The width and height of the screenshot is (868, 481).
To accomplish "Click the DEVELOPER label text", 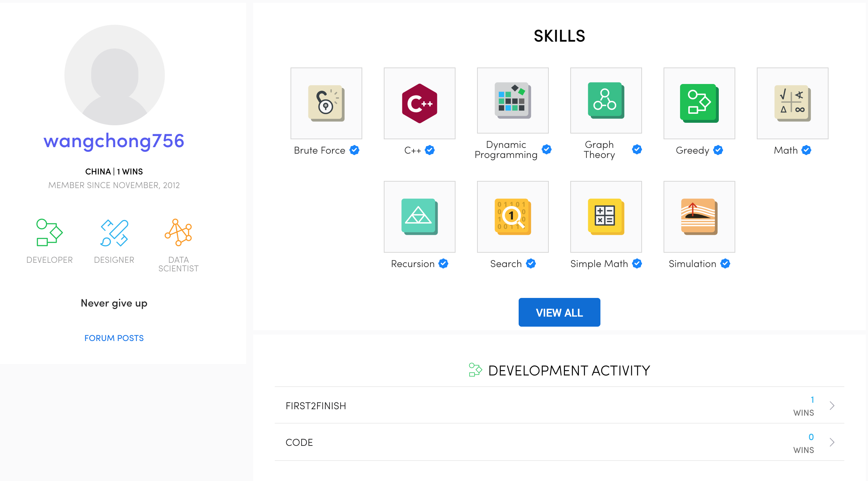I will [49, 260].
